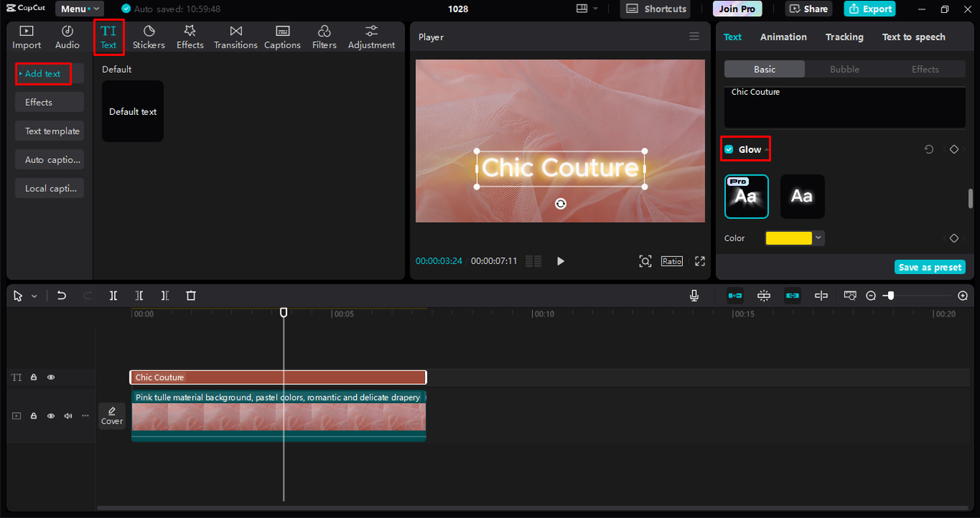Screen dimensions: 980x518
Task: Reset the Glow settings with the reset arrow
Action: [929, 149]
